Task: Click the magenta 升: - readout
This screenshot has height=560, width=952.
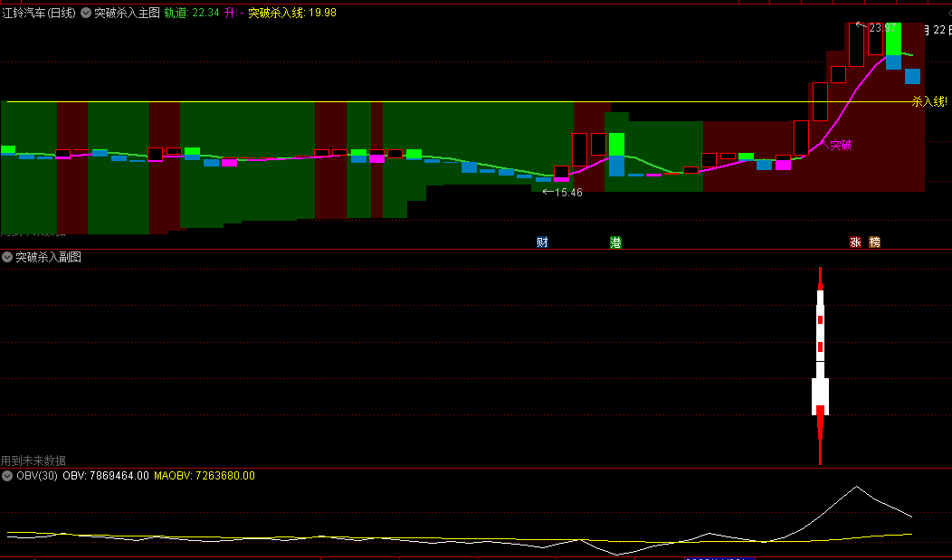Action: click(233, 13)
